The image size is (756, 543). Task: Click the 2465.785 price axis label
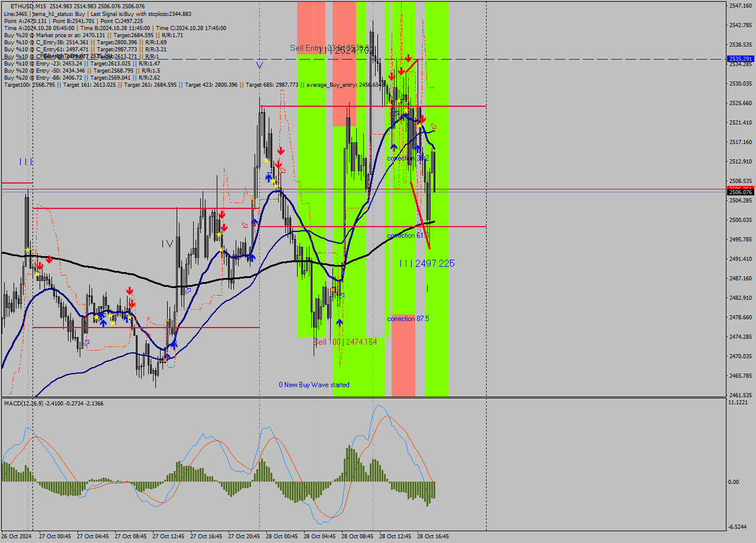point(741,375)
